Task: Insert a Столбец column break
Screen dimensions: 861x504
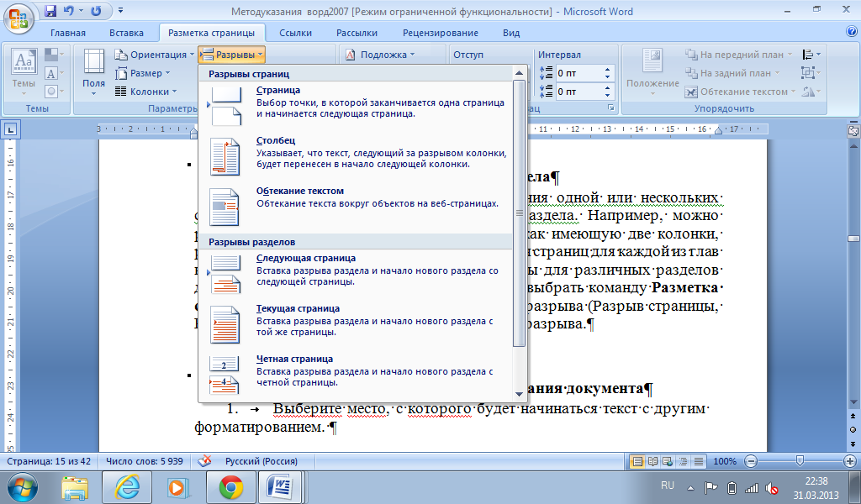Action: pyautogui.click(x=356, y=157)
